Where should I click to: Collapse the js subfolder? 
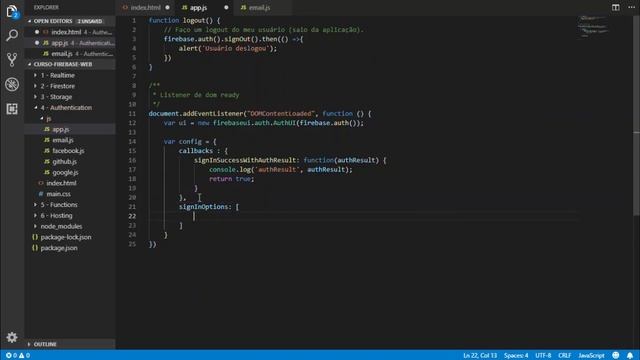click(x=49, y=118)
